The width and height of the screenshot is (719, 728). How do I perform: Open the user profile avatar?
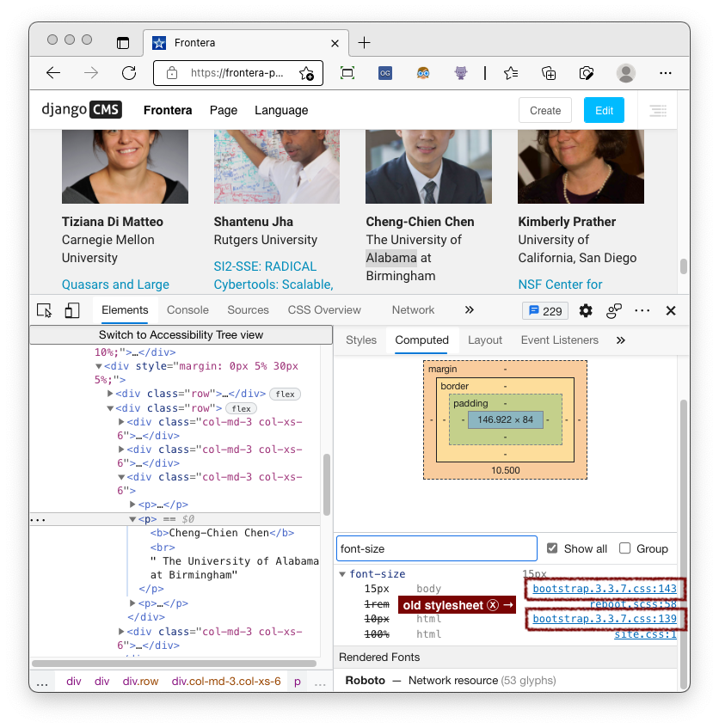pyautogui.click(x=626, y=73)
